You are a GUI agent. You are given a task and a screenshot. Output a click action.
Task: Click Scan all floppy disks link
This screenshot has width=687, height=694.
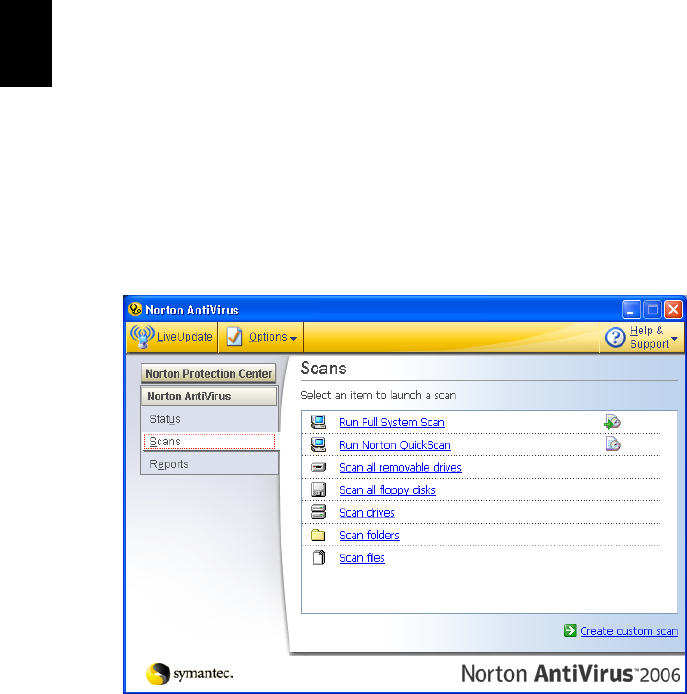[x=387, y=490]
